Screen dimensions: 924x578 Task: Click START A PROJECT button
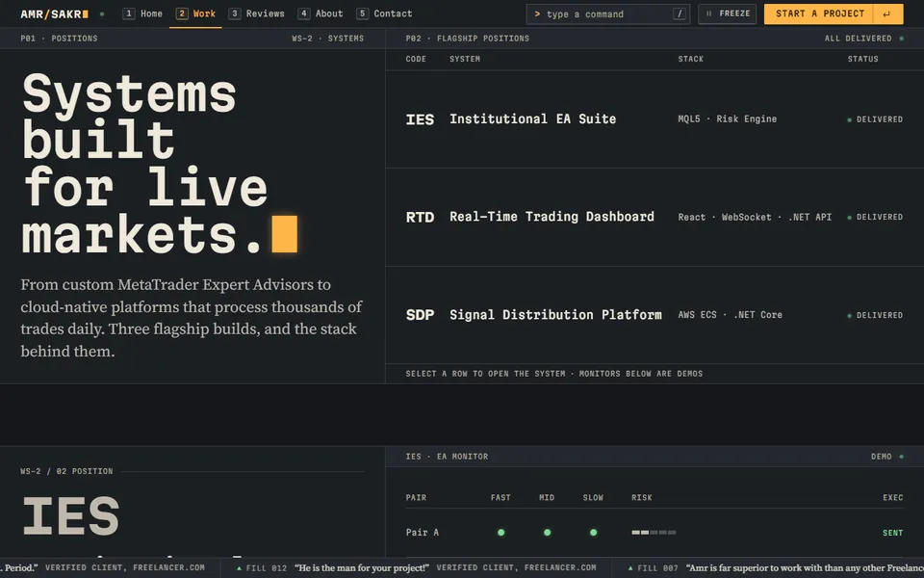pyautogui.click(x=834, y=13)
